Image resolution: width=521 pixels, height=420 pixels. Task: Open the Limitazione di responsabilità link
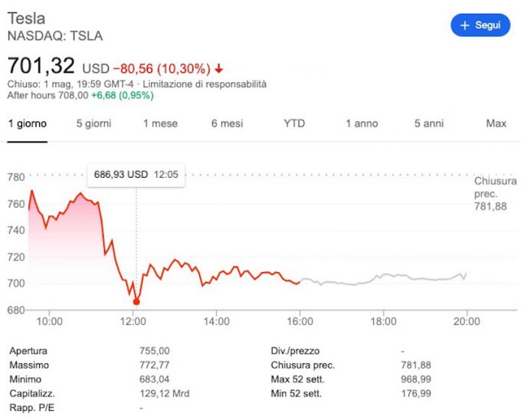coord(205,84)
